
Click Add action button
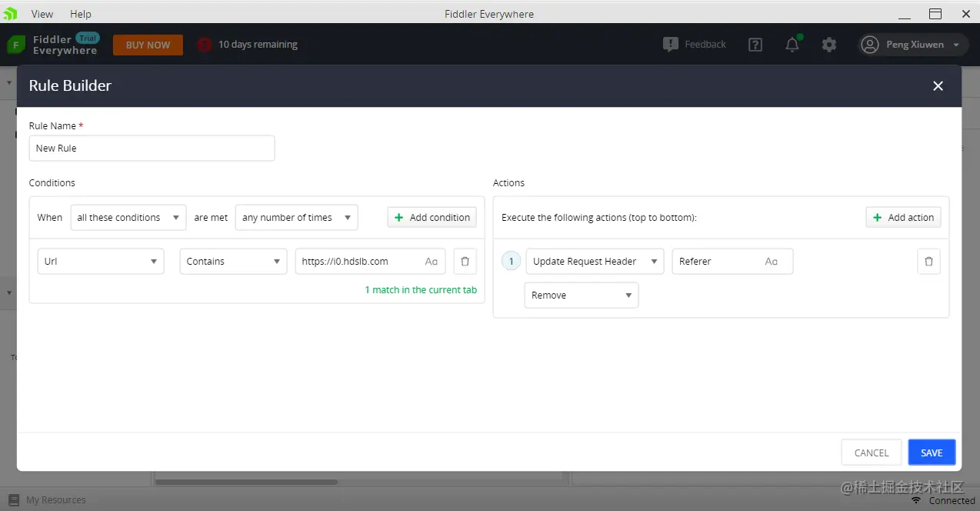coord(903,218)
